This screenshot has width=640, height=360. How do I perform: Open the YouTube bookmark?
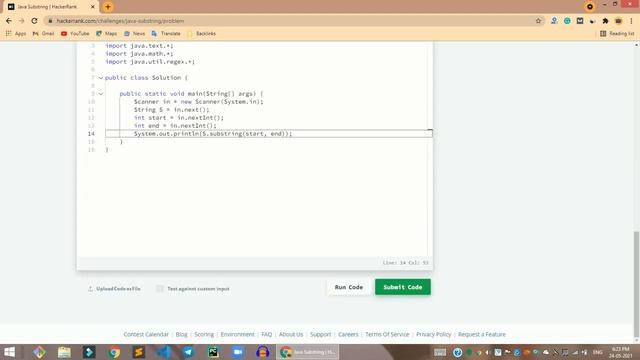pos(75,33)
